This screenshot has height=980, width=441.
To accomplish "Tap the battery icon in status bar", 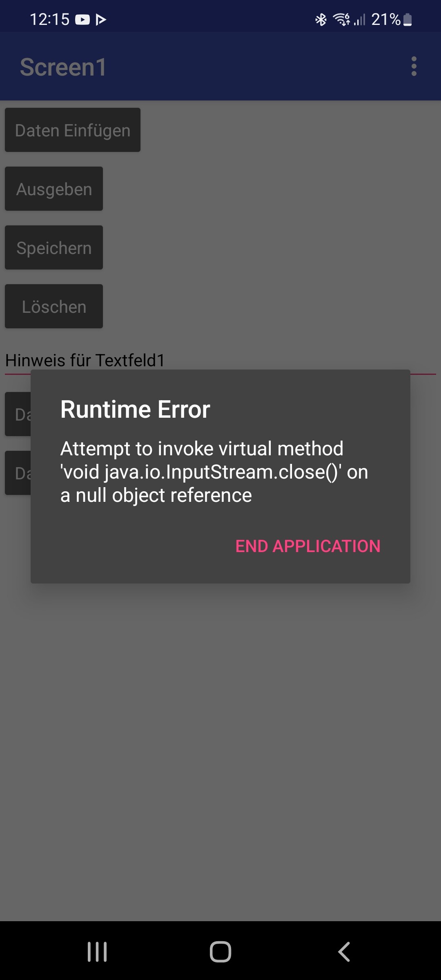I will pyautogui.click(x=408, y=20).
